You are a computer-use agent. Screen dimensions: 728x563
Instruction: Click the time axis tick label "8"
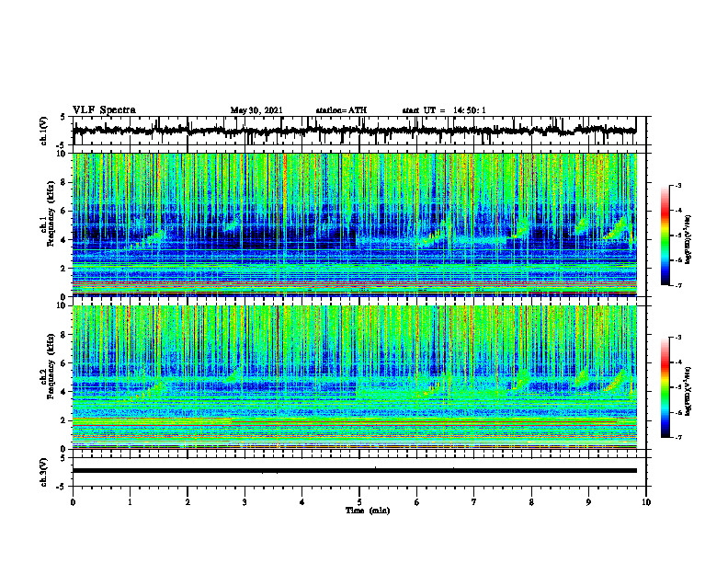(x=531, y=502)
